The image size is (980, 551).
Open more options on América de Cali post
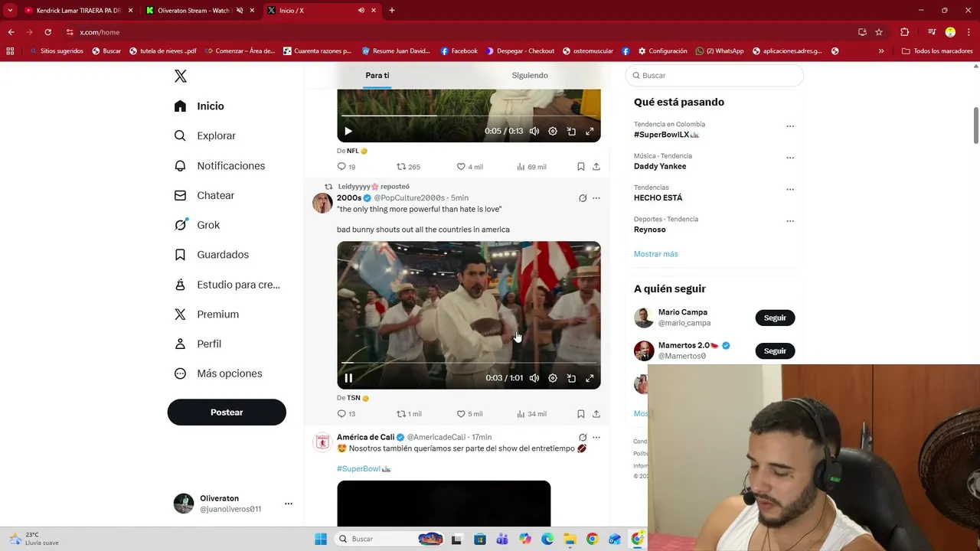(x=596, y=438)
